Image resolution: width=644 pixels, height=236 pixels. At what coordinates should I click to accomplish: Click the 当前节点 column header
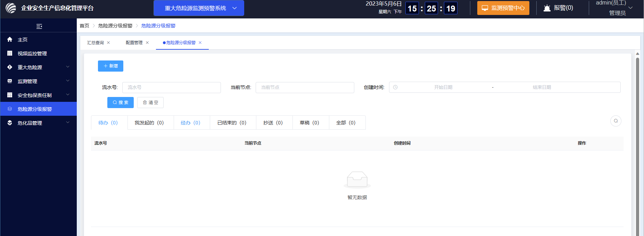tap(253, 143)
